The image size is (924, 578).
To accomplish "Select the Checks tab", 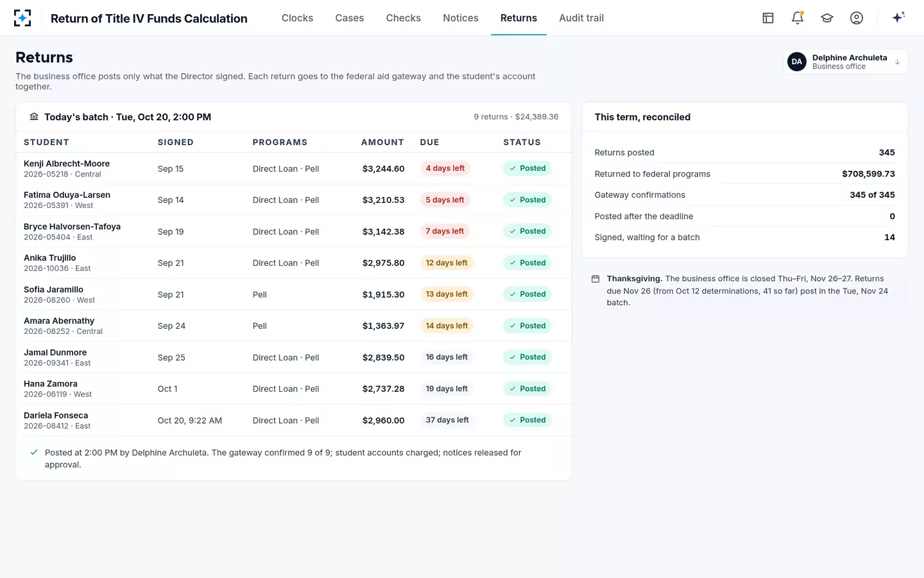I will [404, 18].
